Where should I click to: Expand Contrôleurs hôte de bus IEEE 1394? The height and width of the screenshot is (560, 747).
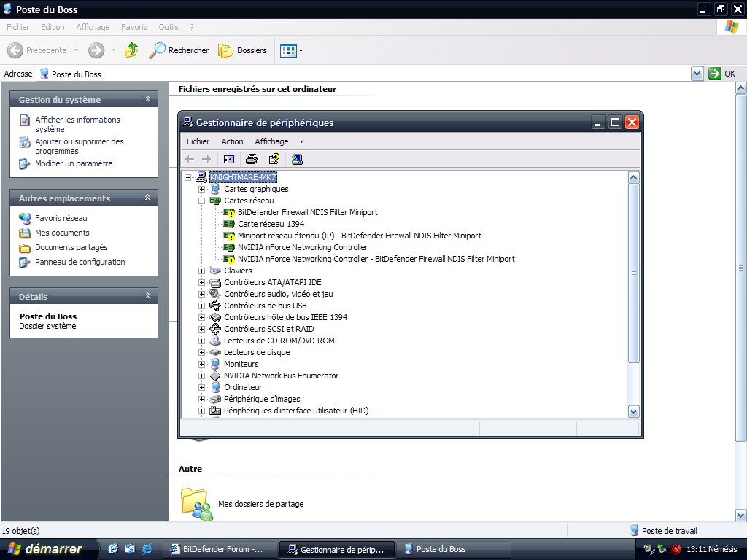click(x=201, y=317)
